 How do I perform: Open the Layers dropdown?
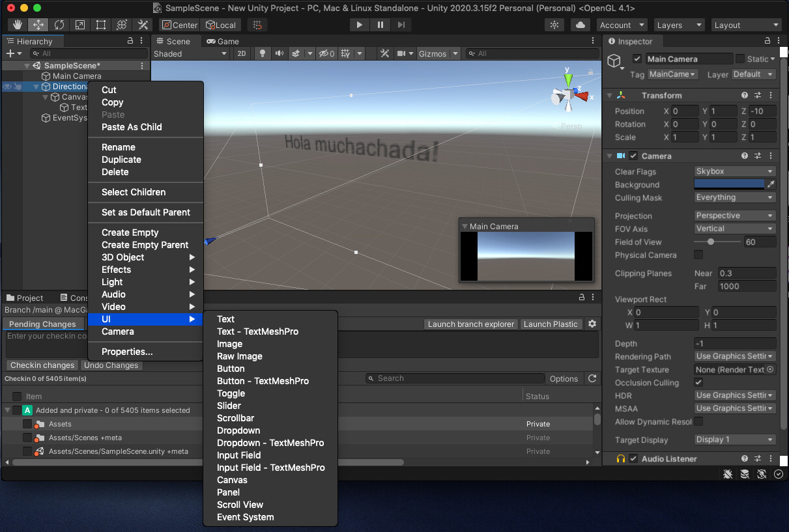click(x=678, y=25)
